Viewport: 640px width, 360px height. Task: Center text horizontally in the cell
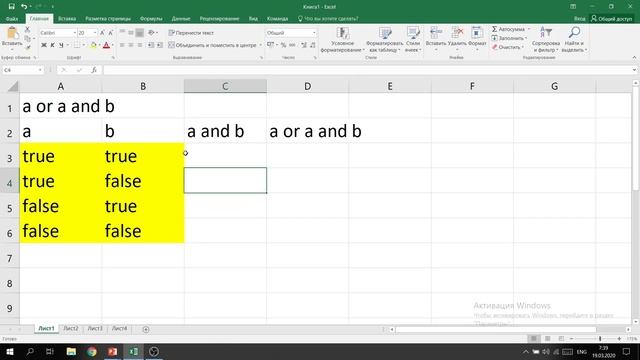pos(131,45)
